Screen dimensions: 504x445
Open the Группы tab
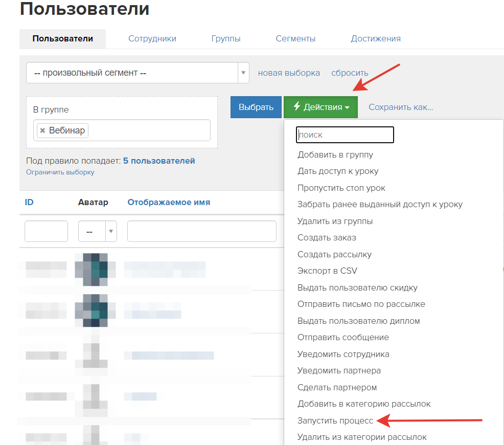coord(225,38)
